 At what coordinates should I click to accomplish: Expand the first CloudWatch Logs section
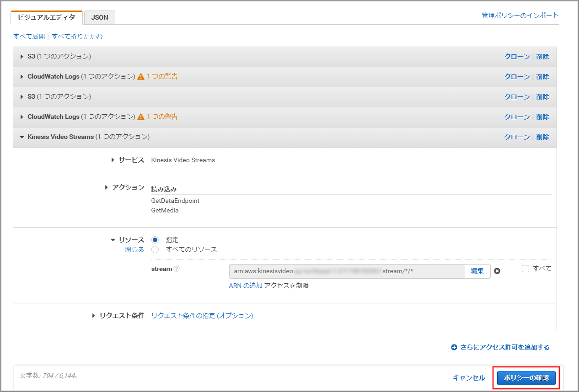(21, 77)
